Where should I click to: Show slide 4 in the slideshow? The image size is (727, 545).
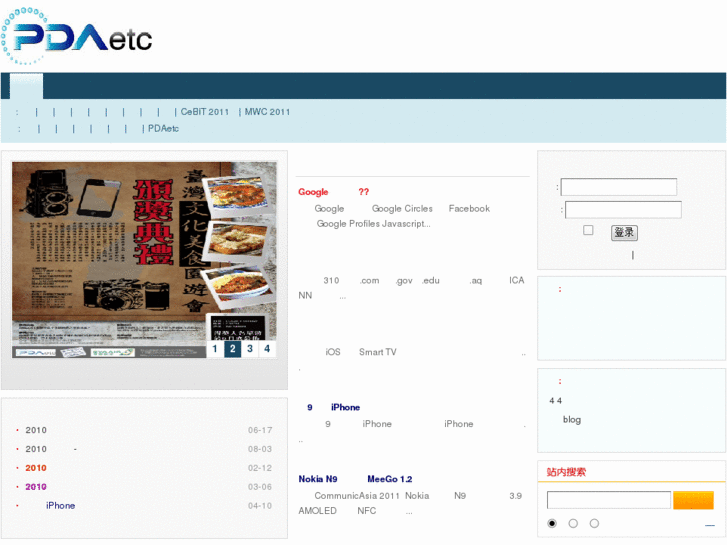[267, 349]
